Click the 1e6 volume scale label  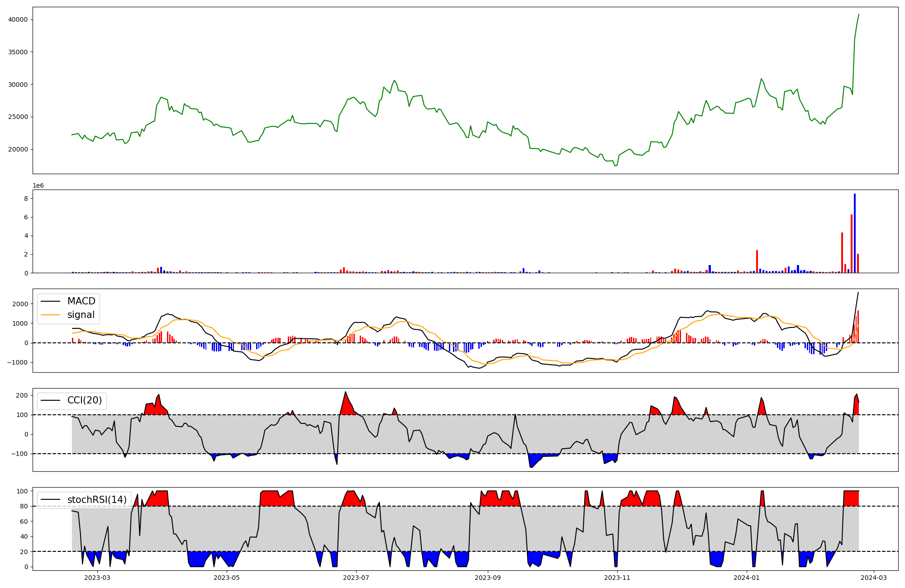(x=38, y=186)
